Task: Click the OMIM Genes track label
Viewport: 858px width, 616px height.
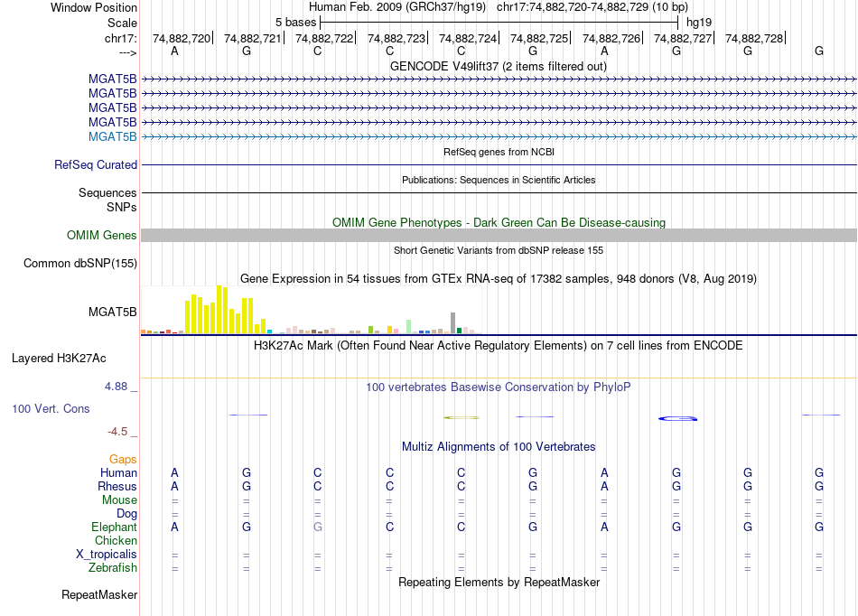Action: pos(102,235)
